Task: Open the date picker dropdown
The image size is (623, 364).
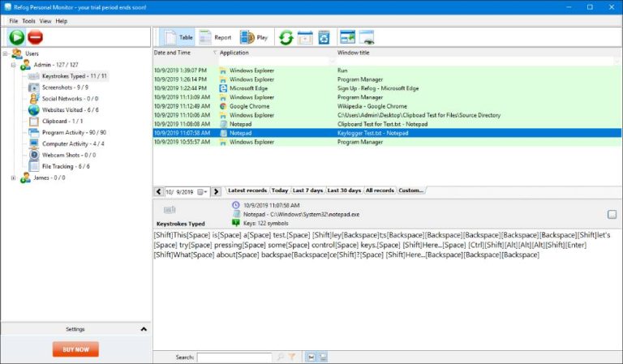Action: (x=202, y=192)
